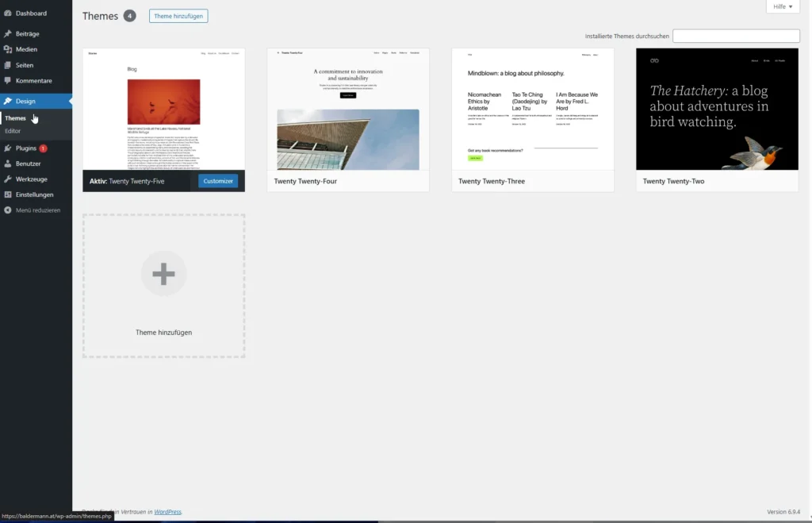The image size is (812, 523).
Task: Open the Editor submenu entry
Action: [x=13, y=131]
